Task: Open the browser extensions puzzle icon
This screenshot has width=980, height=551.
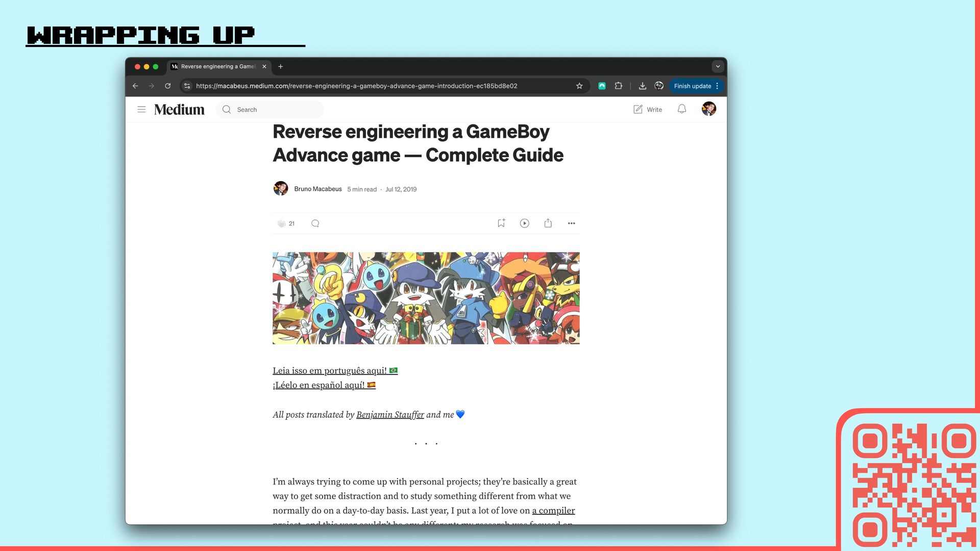Action: tap(618, 86)
